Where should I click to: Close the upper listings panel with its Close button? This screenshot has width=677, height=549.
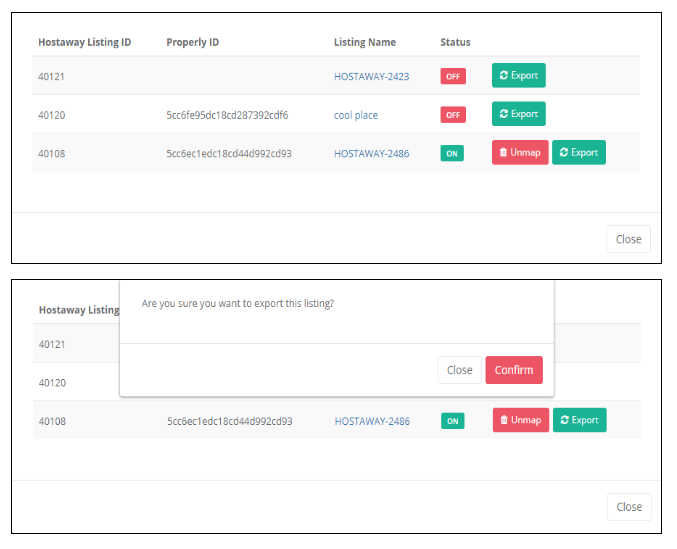pyautogui.click(x=628, y=239)
